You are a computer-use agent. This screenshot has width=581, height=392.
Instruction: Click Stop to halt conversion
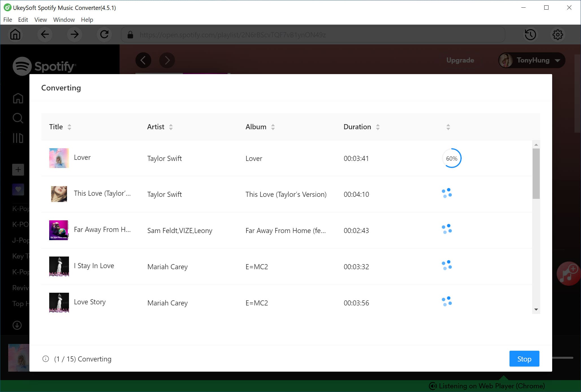[x=524, y=358]
